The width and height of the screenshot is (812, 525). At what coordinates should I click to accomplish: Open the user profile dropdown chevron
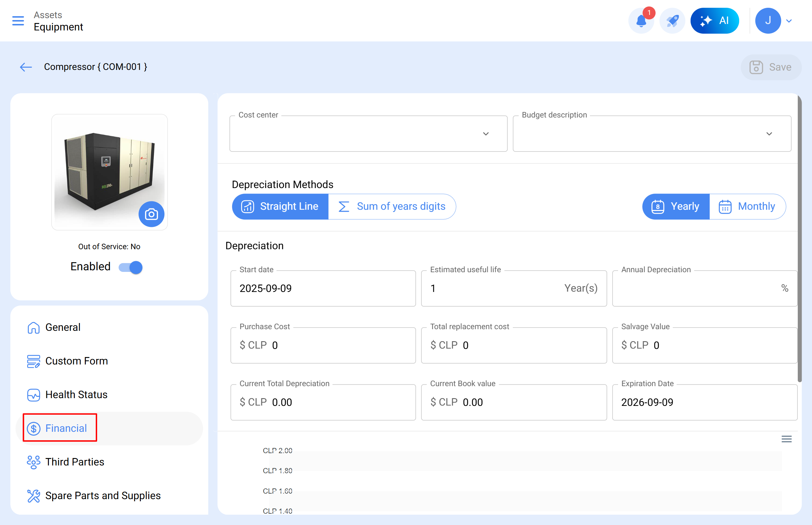coord(789,21)
